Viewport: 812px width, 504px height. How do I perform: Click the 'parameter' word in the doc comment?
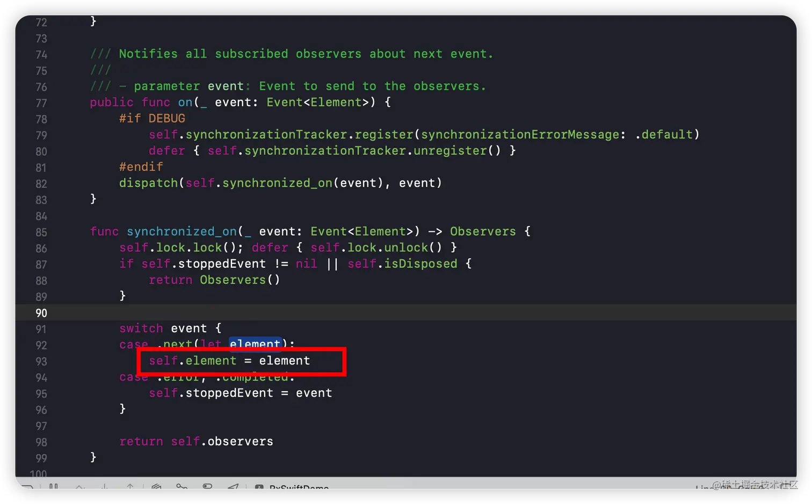click(x=166, y=86)
